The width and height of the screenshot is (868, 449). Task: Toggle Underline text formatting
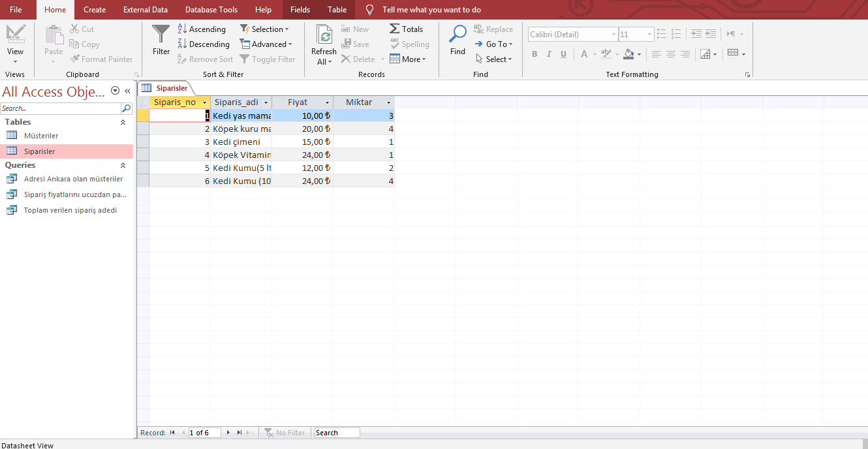click(x=563, y=54)
